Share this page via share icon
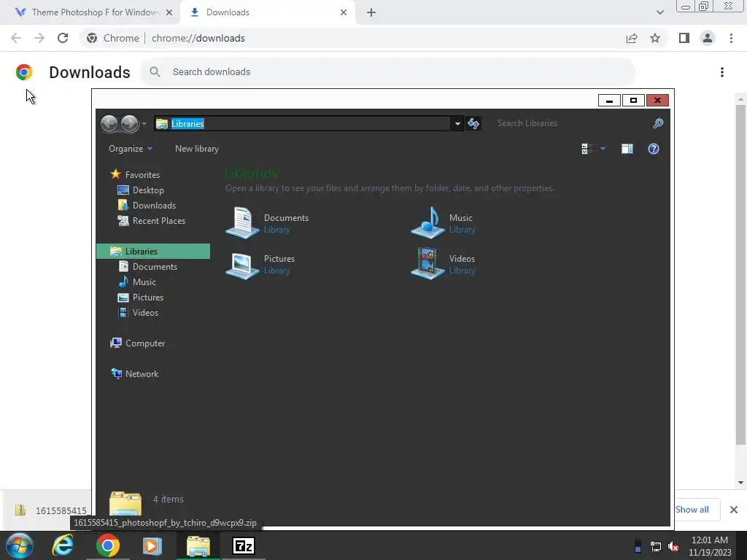This screenshot has width=747, height=560. [x=632, y=38]
